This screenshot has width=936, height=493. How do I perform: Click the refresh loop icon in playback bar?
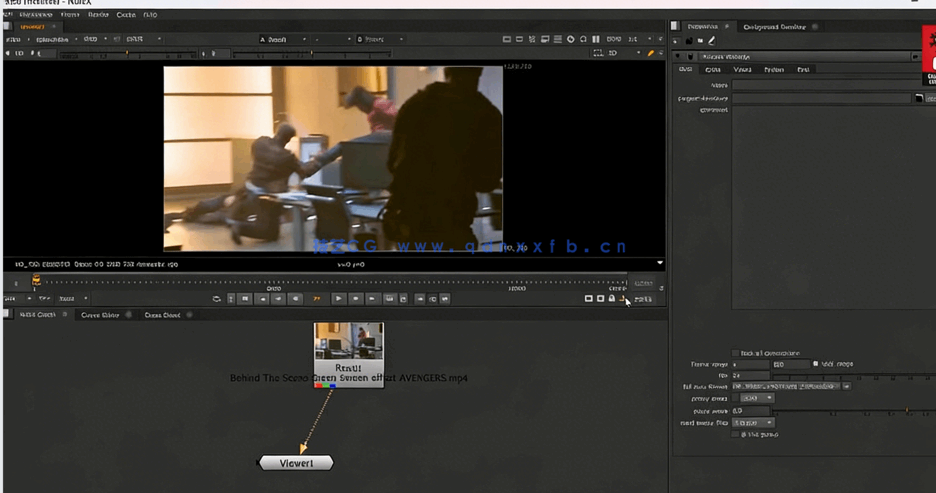point(217,299)
